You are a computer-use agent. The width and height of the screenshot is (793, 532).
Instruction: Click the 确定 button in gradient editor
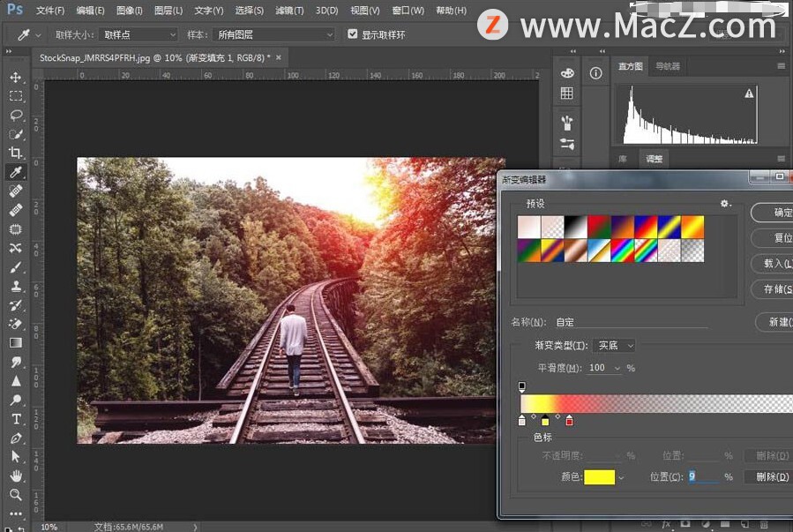(773, 213)
